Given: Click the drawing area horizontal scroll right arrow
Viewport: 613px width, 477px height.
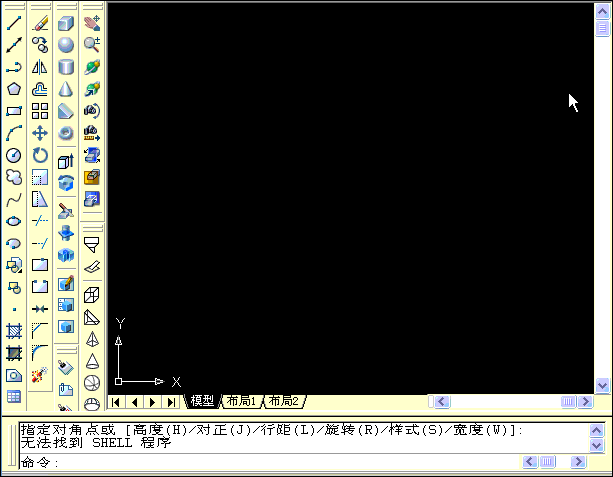Looking at the screenshot, I should [586, 402].
